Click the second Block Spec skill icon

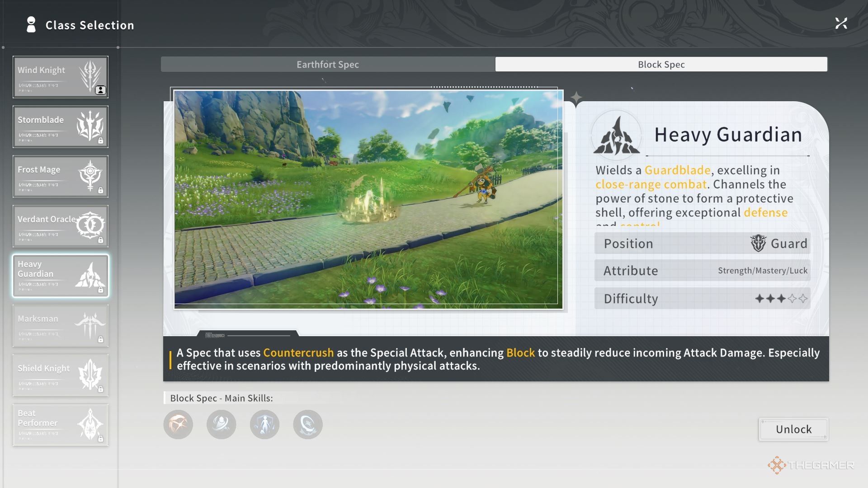(221, 424)
